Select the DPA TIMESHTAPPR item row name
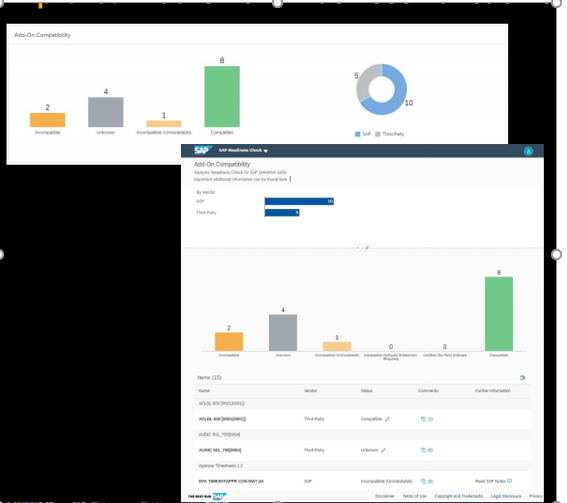The image size is (567, 503). [231, 481]
